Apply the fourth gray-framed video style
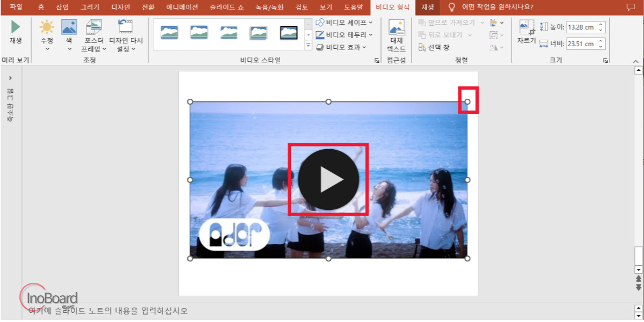This screenshot has width=644, height=322. pos(258,33)
